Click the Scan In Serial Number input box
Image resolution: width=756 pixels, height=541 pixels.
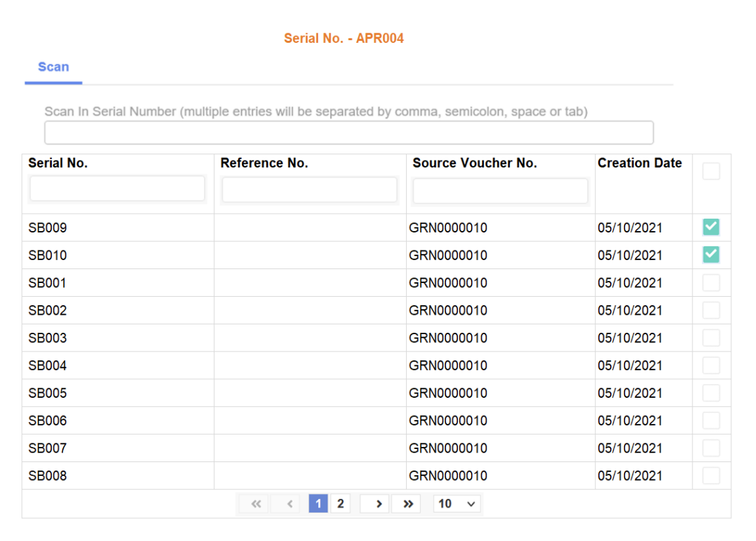(349, 132)
